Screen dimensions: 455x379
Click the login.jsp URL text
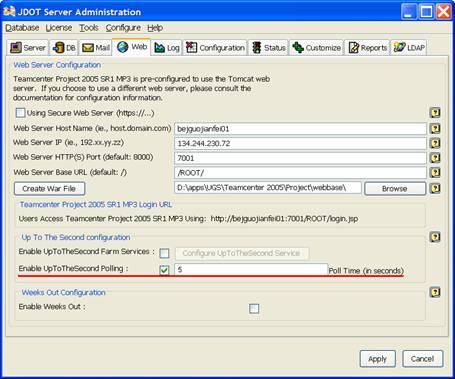click(x=284, y=219)
